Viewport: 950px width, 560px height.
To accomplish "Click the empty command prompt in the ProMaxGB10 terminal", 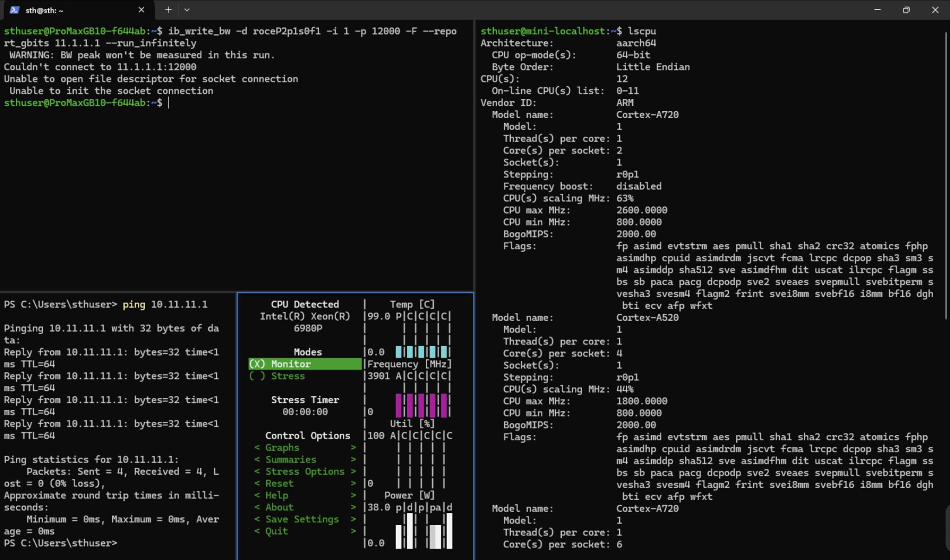I will click(x=168, y=102).
